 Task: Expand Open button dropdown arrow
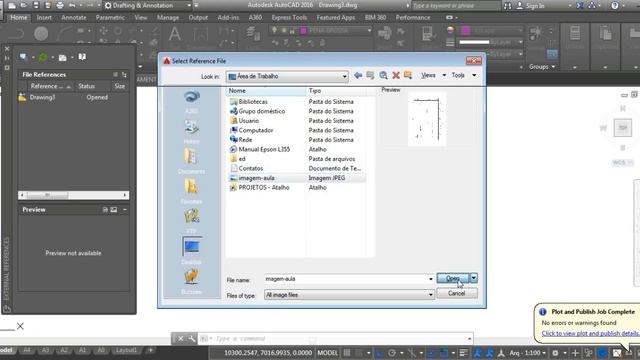473,278
